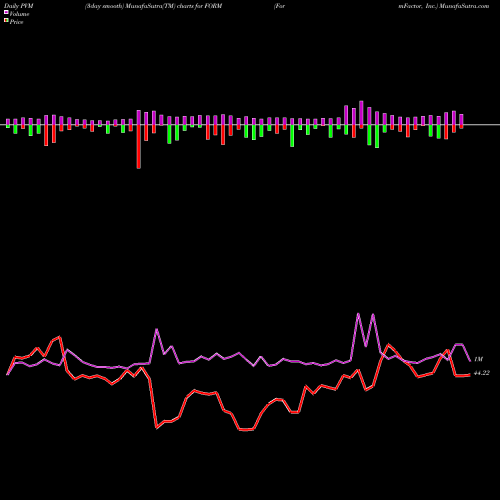The height and width of the screenshot is (500, 500).
Task: Click the Price legend swatch
Action: coord(6,21)
